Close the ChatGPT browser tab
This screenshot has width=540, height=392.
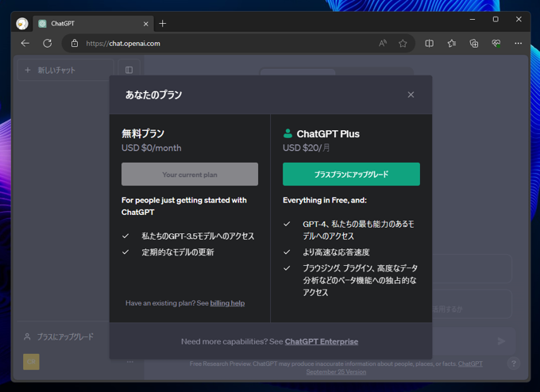click(145, 24)
